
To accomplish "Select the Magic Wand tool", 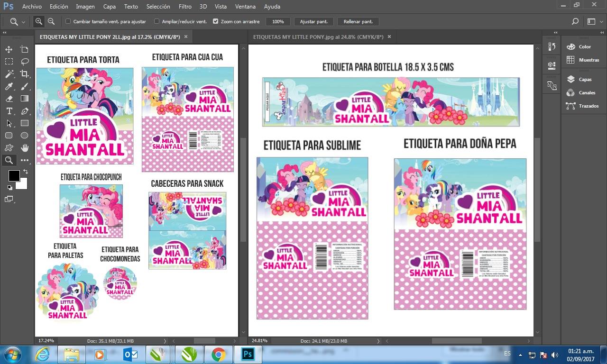I will 9,74.
